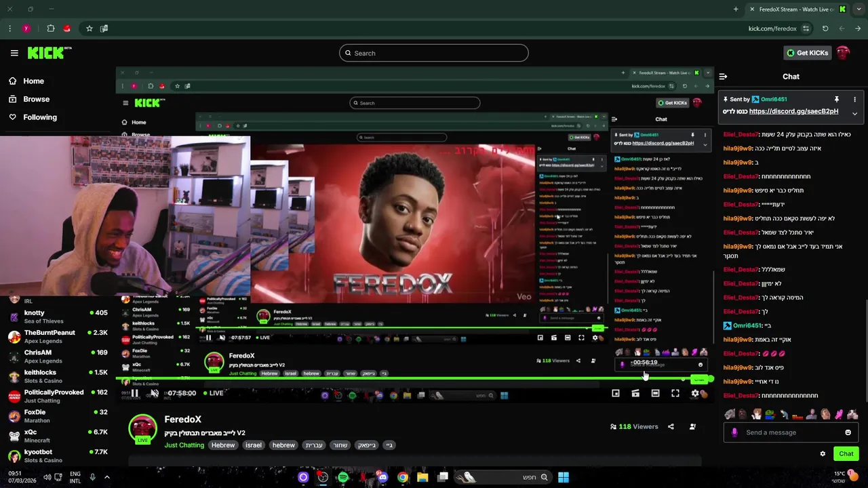This screenshot has height=488, width=868.
Task: Go to the Kick logo homepage
Action: 49,53
